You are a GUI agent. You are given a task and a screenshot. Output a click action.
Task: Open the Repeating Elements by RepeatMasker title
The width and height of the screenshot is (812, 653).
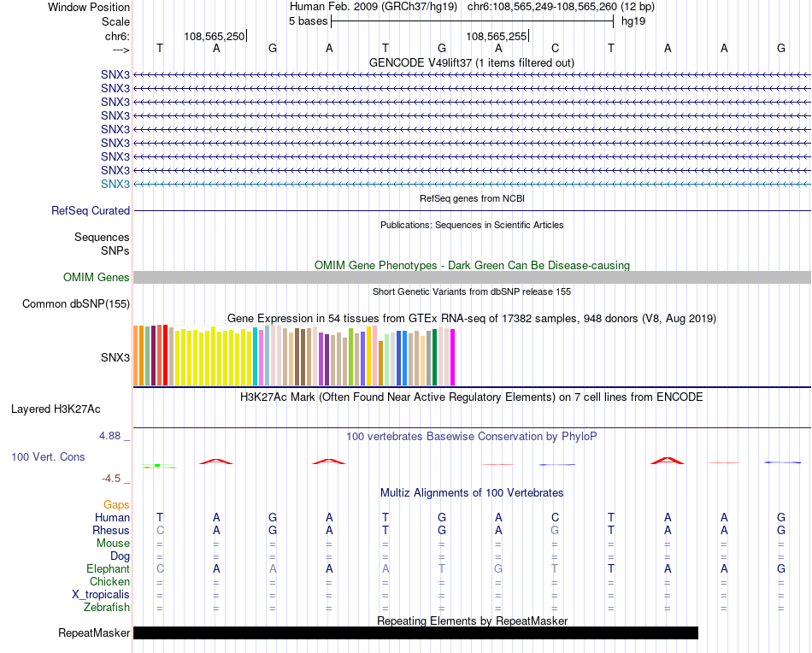coord(472,621)
